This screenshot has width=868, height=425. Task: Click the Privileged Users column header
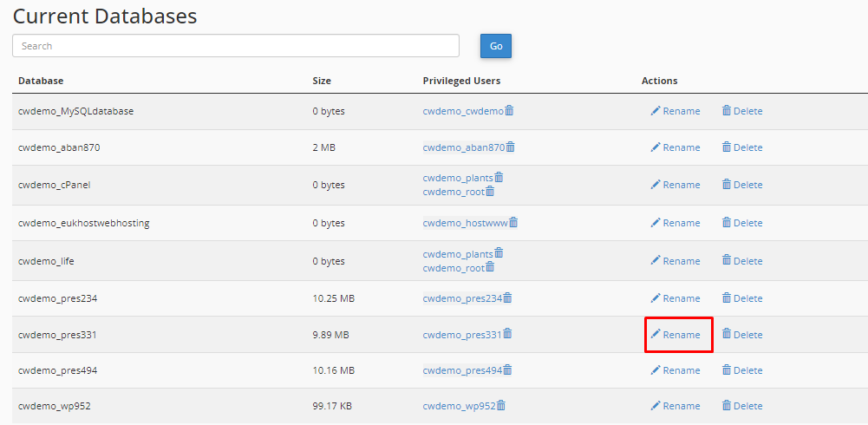pos(461,81)
